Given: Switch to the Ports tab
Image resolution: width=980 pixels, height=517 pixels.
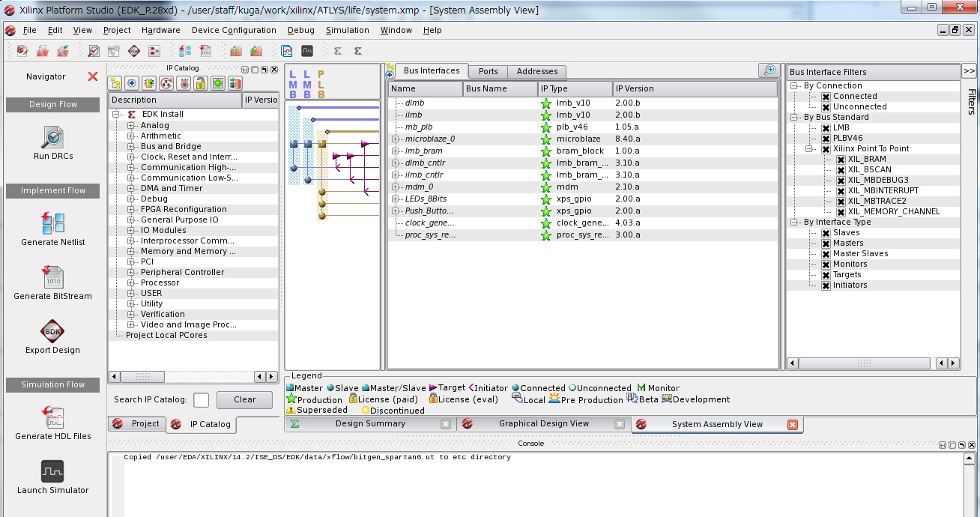Looking at the screenshot, I should 488,72.
